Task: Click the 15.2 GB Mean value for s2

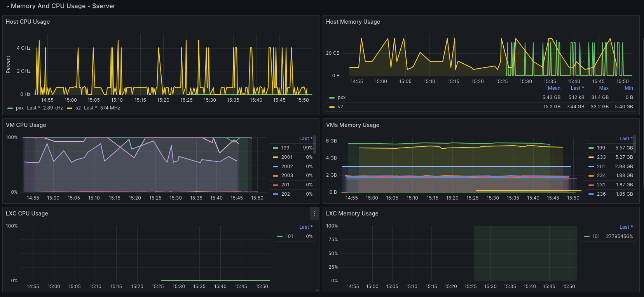Action: point(552,107)
